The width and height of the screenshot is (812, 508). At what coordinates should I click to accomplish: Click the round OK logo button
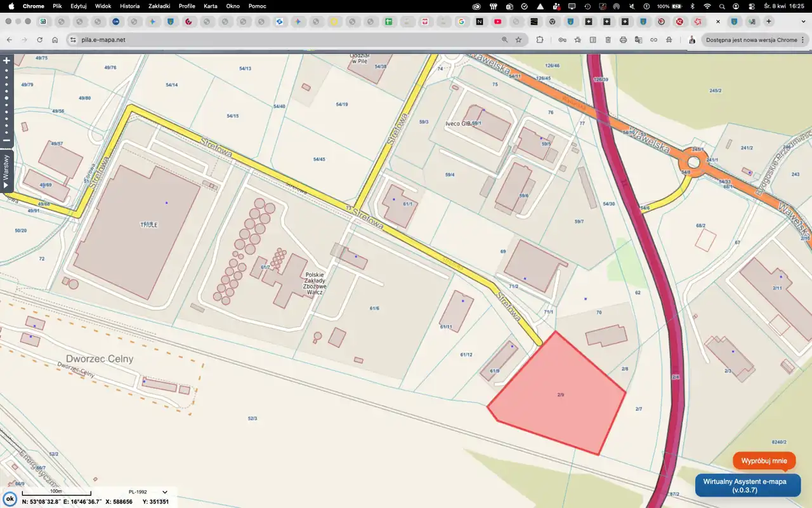pos(10,498)
